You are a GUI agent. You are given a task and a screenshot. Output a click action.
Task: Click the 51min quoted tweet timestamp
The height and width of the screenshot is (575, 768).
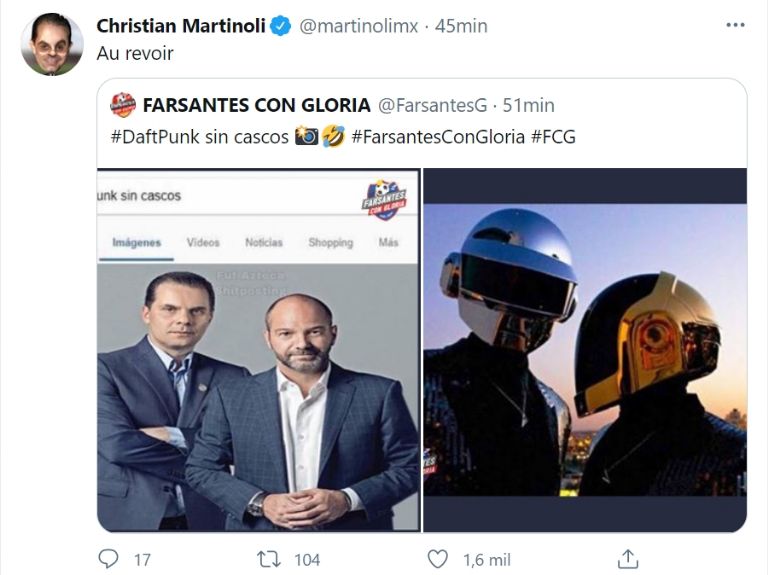[527, 105]
